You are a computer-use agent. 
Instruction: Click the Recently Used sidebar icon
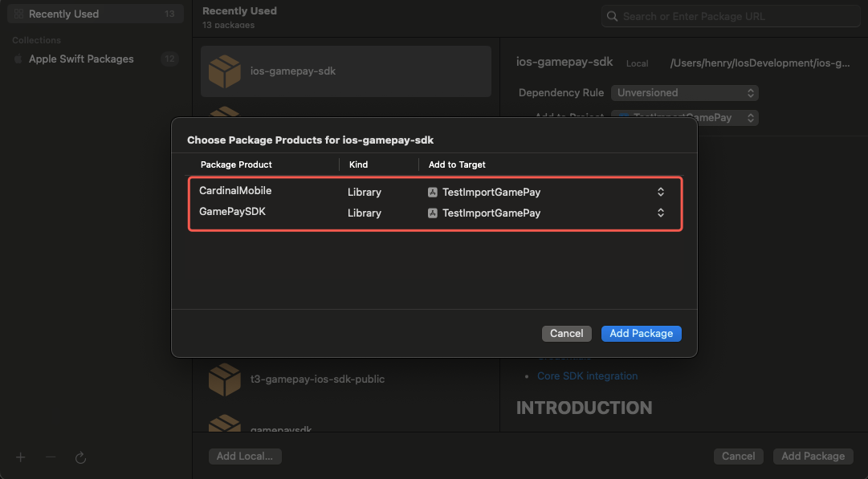click(18, 14)
